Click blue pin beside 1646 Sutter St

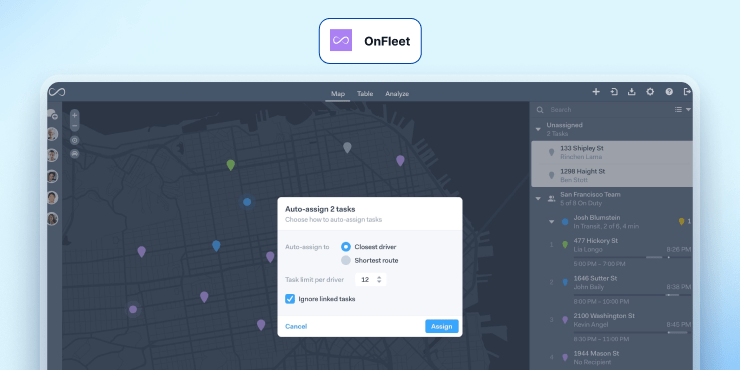point(565,282)
